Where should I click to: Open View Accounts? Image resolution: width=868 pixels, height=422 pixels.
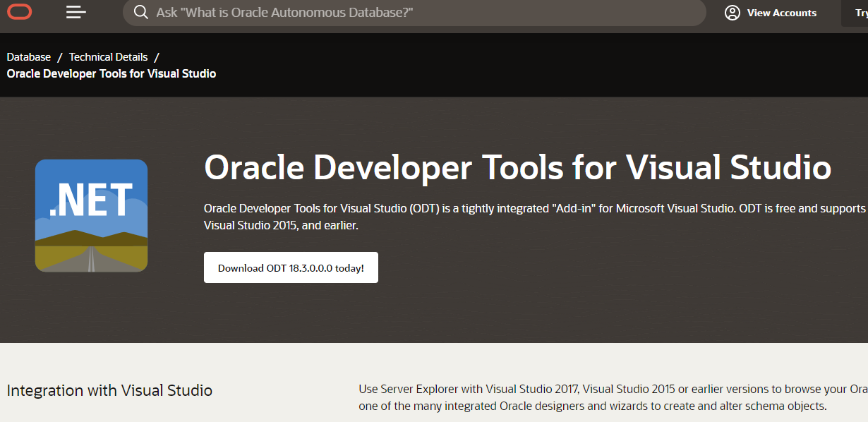(x=771, y=13)
